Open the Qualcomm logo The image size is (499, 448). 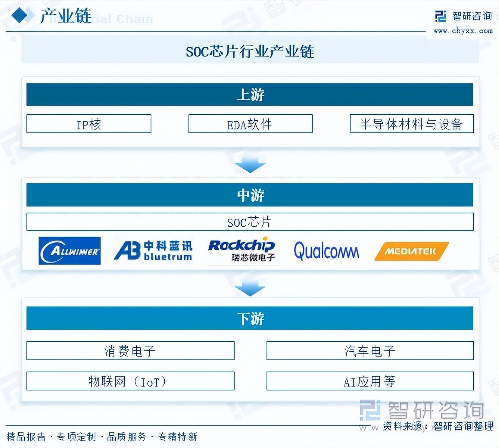(326, 251)
